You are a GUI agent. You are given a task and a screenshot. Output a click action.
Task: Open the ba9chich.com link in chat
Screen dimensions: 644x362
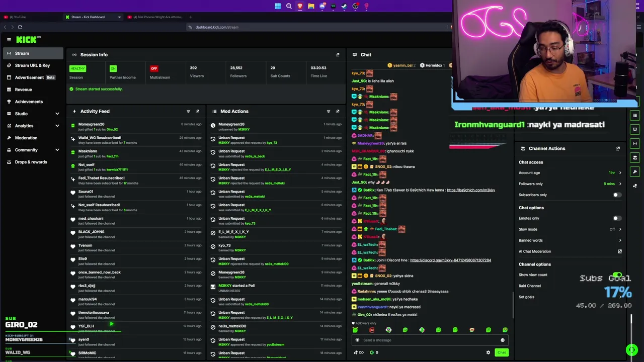(471, 190)
